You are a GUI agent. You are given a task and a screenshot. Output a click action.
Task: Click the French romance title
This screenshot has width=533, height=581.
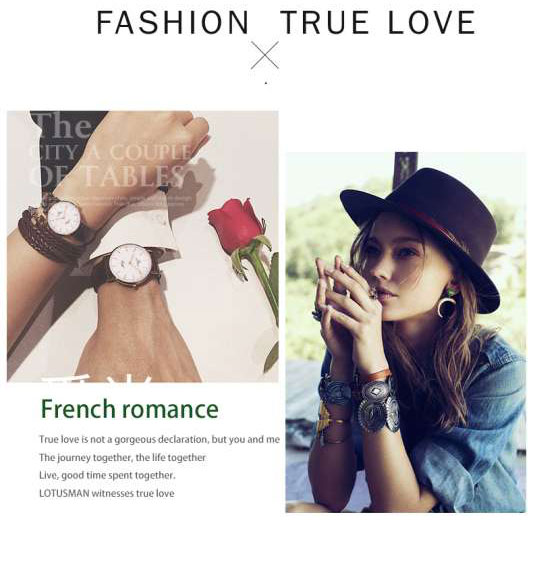[129, 409]
